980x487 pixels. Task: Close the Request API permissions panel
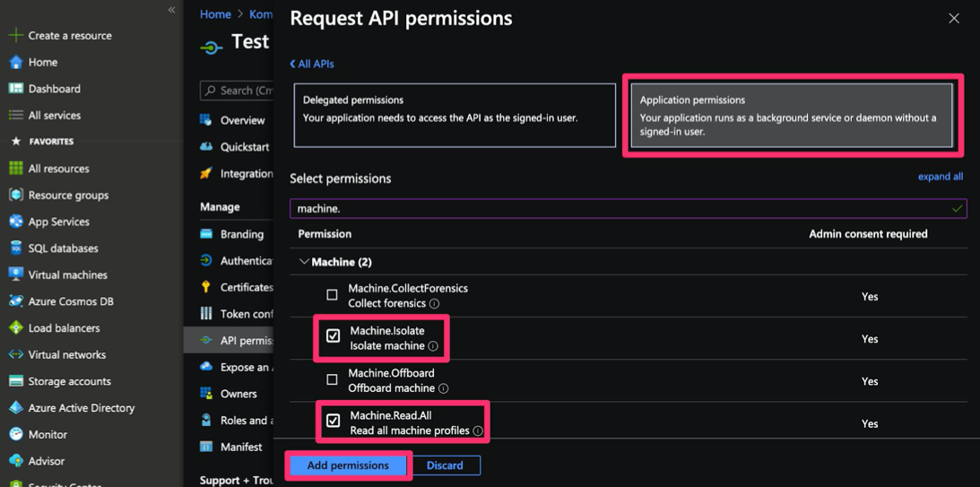pos(954,19)
